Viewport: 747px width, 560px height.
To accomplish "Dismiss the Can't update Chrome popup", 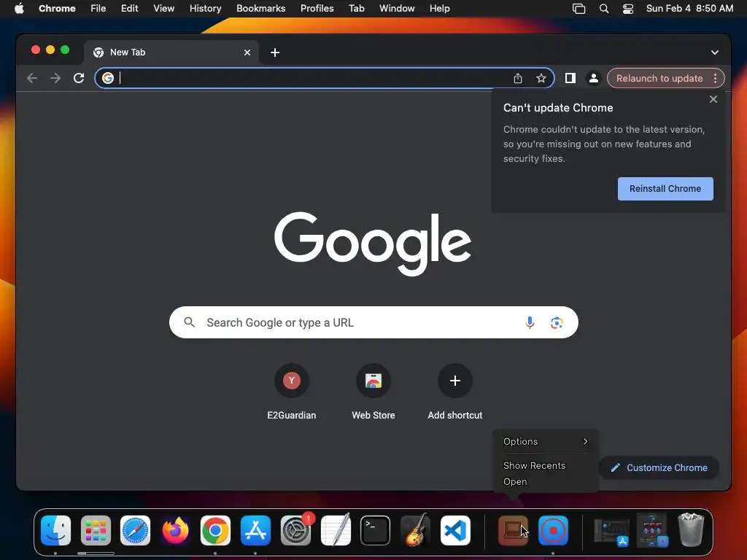I will pyautogui.click(x=713, y=99).
